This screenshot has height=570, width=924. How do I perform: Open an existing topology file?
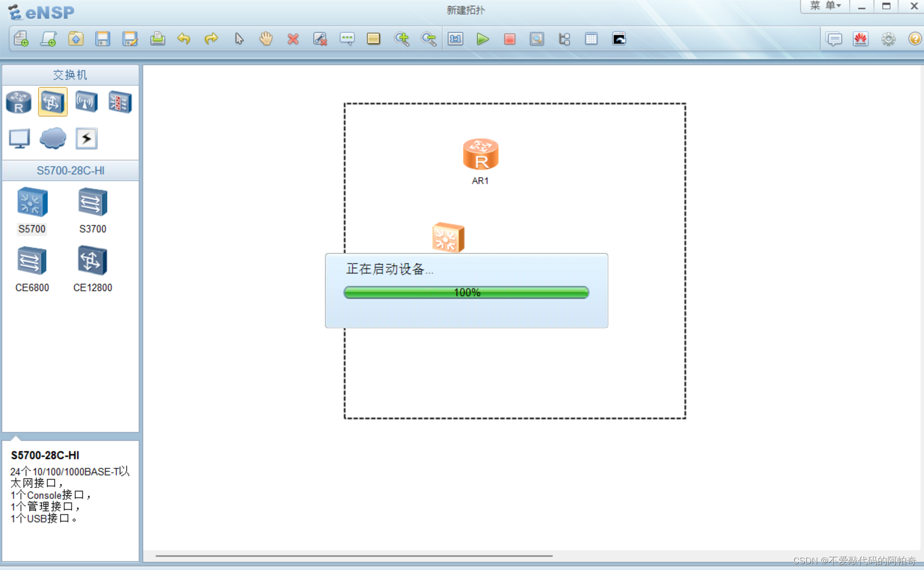[76, 39]
